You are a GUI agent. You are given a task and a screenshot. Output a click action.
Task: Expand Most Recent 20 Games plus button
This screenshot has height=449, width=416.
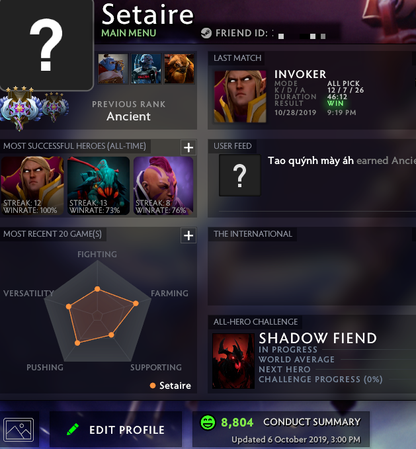pos(188,235)
